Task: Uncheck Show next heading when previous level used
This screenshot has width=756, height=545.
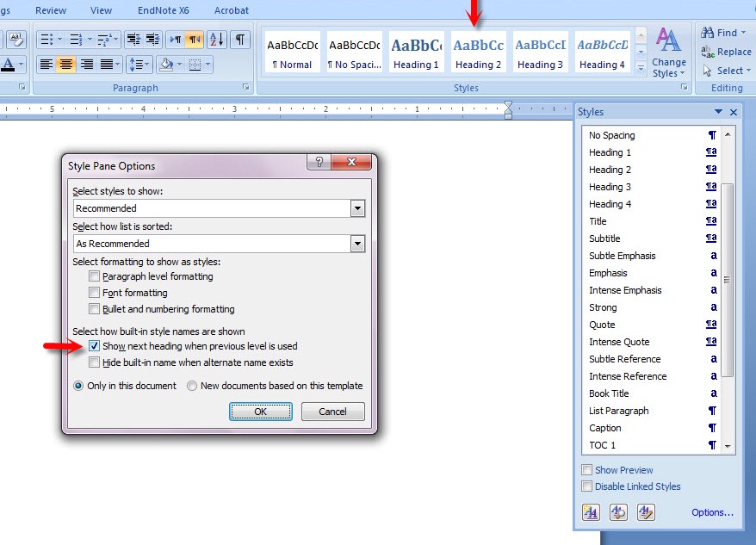Action: (x=95, y=346)
